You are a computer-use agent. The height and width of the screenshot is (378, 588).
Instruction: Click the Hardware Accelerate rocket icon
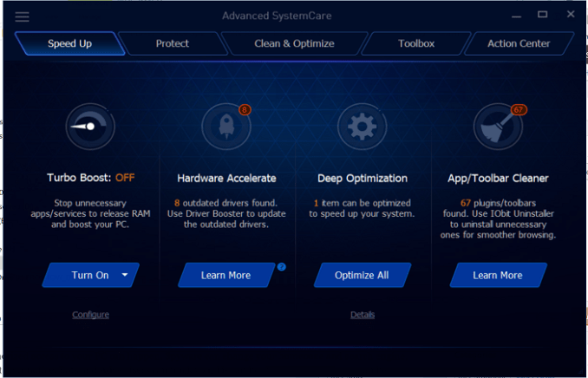226,127
